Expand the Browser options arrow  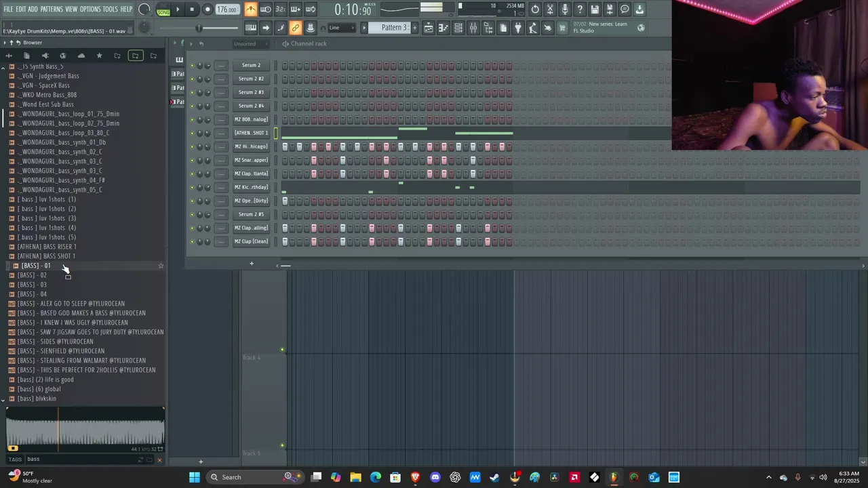tap(5, 43)
